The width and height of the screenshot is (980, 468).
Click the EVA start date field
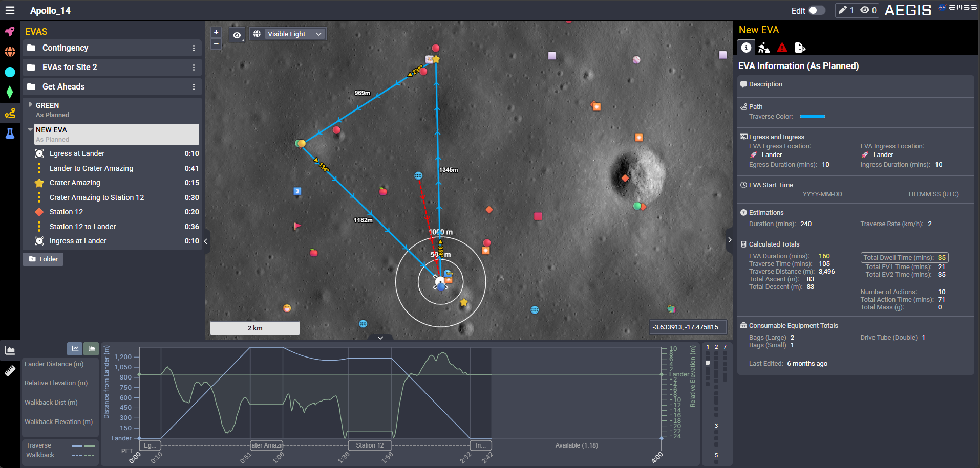pyautogui.click(x=822, y=194)
